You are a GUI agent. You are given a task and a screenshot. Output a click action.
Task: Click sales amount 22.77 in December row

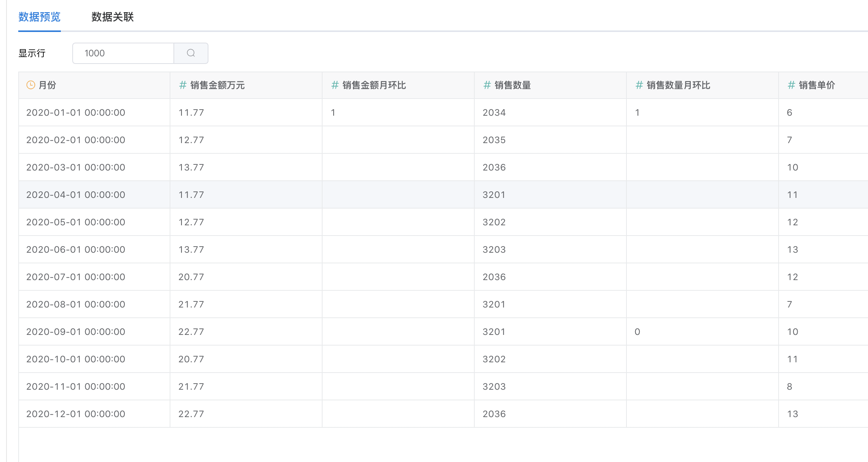tap(191, 414)
